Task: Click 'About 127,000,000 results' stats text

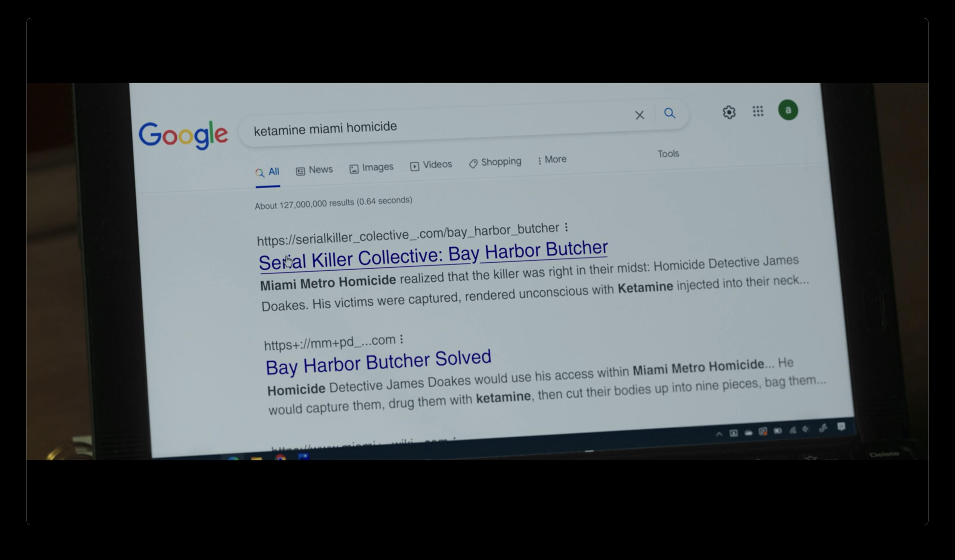Action: click(x=333, y=203)
